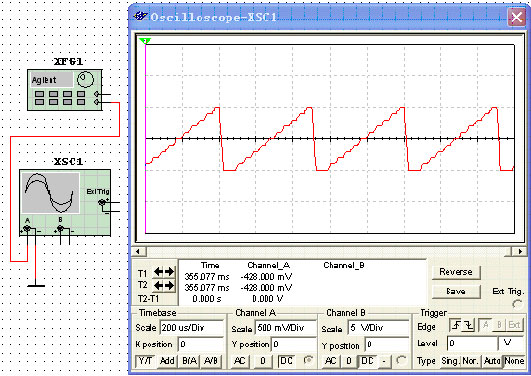
Task: Select falling edge trigger icon
Action: 469,326
